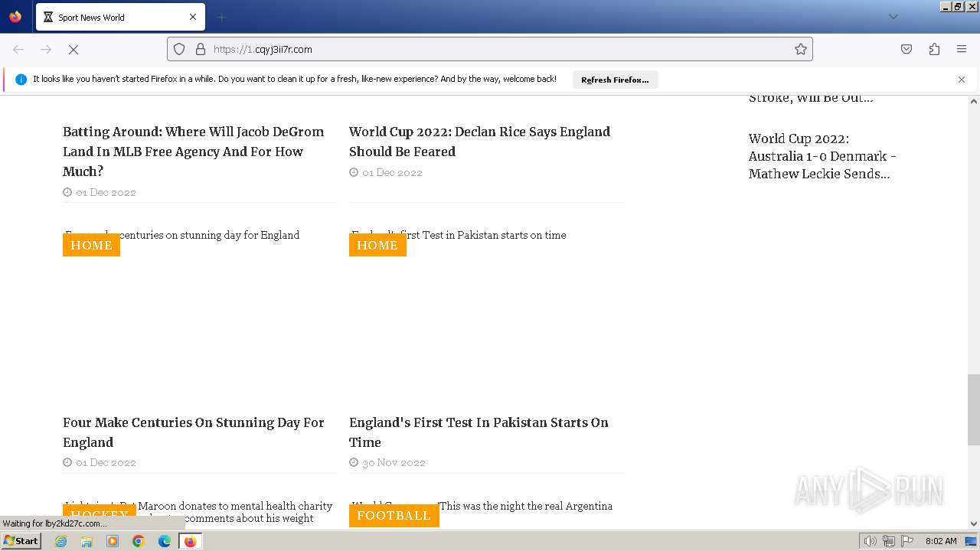Go back one page
Image resolution: width=980 pixels, height=551 pixels.
[18, 49]
